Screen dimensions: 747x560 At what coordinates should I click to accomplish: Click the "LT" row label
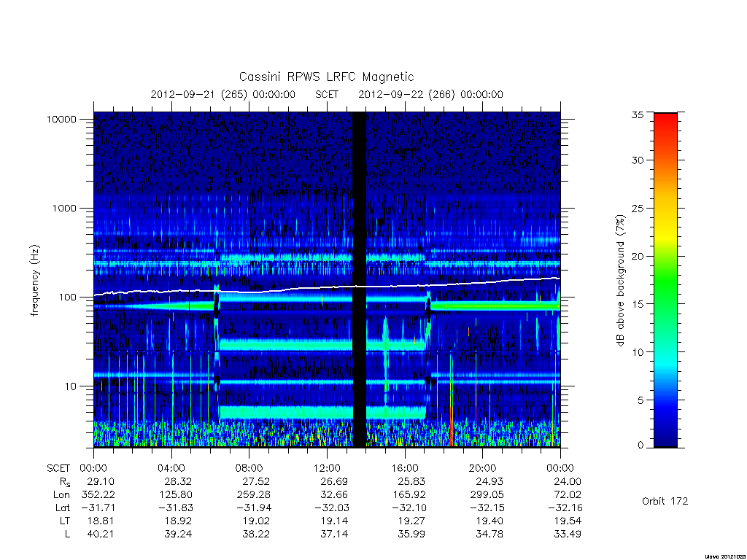(x=65, y=521)
